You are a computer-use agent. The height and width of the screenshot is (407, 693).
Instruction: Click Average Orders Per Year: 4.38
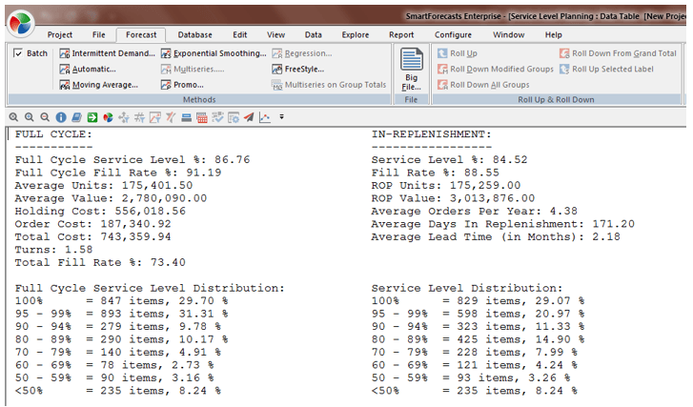click(x=474, y=211)
